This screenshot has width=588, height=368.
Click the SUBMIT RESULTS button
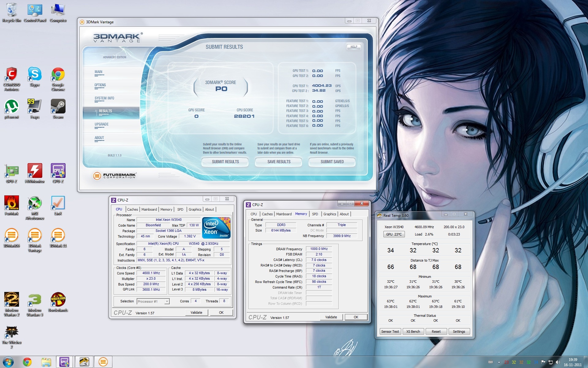[225, 162]
